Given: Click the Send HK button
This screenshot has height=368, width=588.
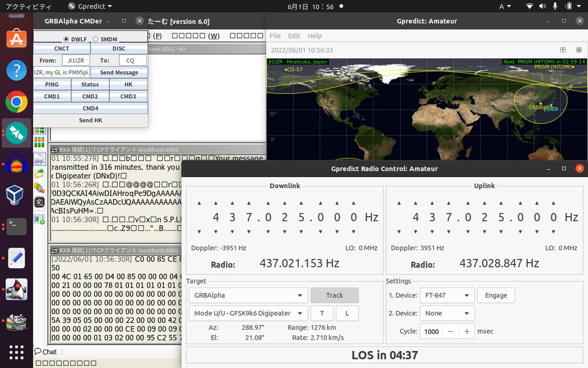Looking at the screenshot, I should (x=90, y=120).
